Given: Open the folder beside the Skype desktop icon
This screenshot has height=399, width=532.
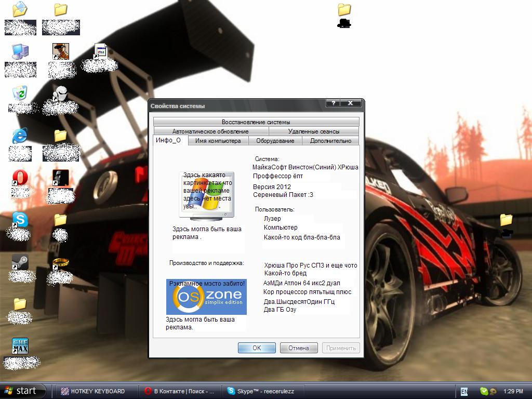Looking at the screenshot, I should coord(60,220).
